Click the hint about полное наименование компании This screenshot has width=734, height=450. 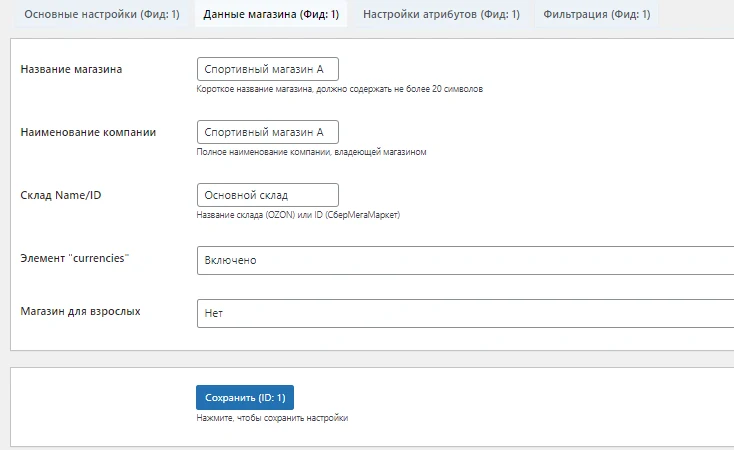(x=312, y=152)
